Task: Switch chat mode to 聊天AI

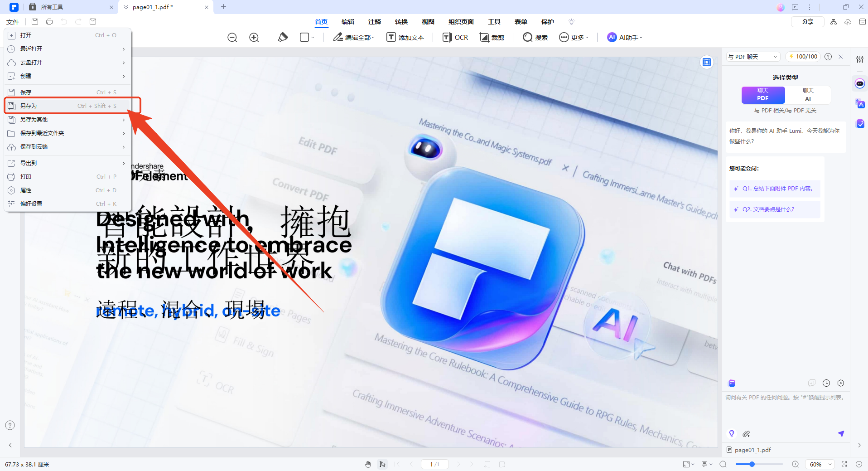Action: (x=808, y=95)
